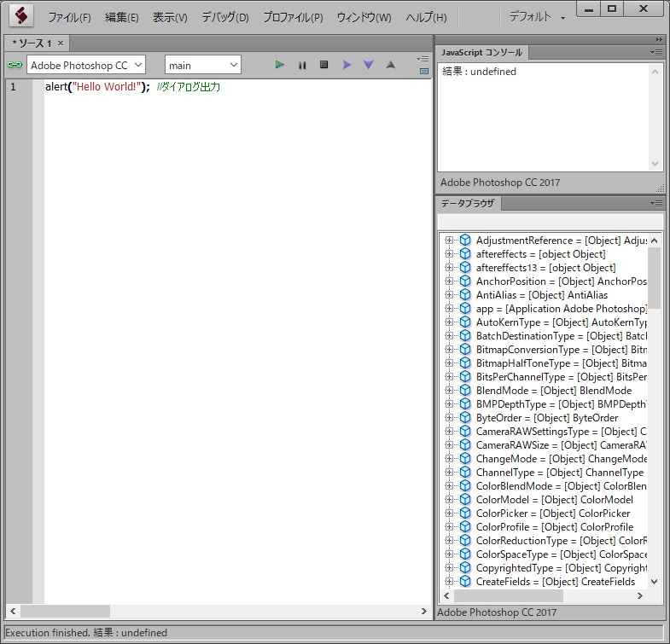Pause script execution
670x644 pixels.
(x=302, y=65)
